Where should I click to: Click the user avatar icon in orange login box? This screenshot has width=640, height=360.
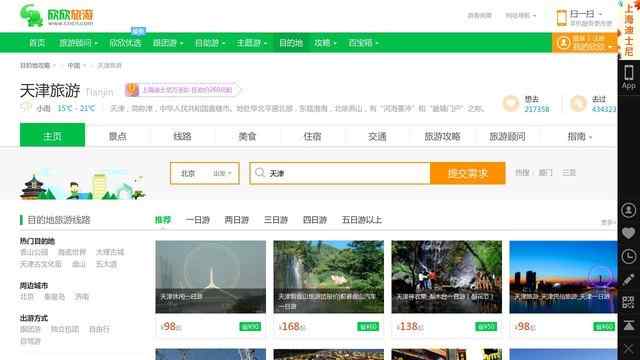coord(564,43)
